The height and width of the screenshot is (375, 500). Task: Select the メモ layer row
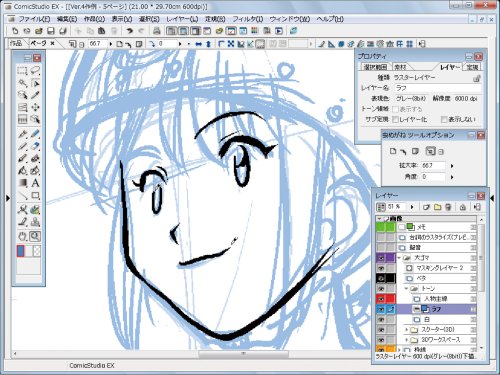[436, 227]
